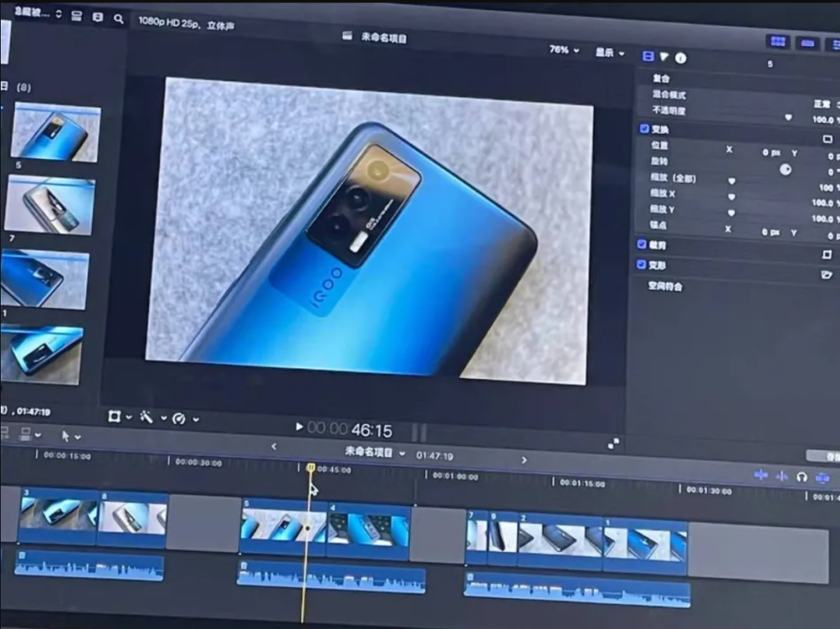Image resolution: width=840 pixels, height=629 pixels.
Task: Open the 76% viewer zoom dropdown
Action: 564,50
